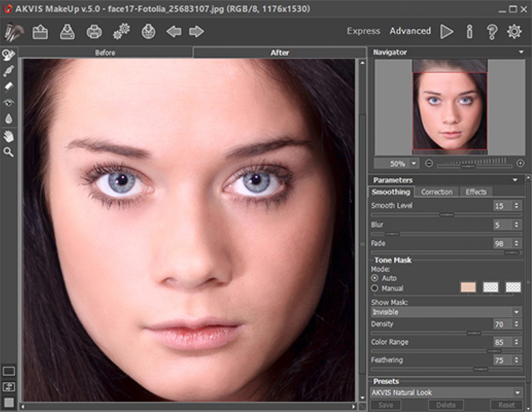The height and width of the screenshot is (412, 532).
Task: Select the Zoom magnifier tool
Action: [x=9, y=152]
